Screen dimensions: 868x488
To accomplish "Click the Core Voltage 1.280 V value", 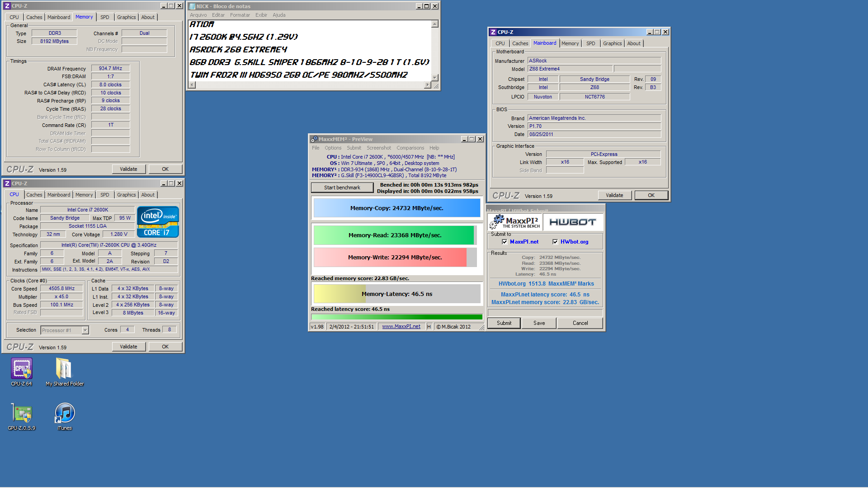I will coord(119,235).
